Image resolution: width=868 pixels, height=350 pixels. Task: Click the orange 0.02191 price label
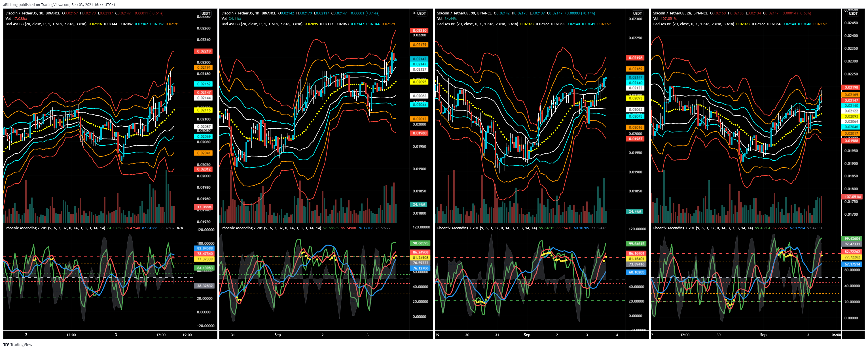point(204,67)
